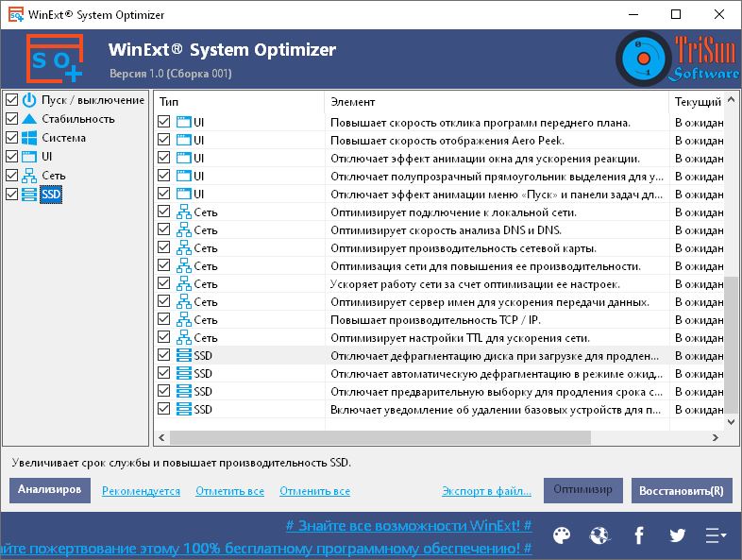Click the title bar application icon
This screenshot has height=560, width=742.
[x=16, y=15]
